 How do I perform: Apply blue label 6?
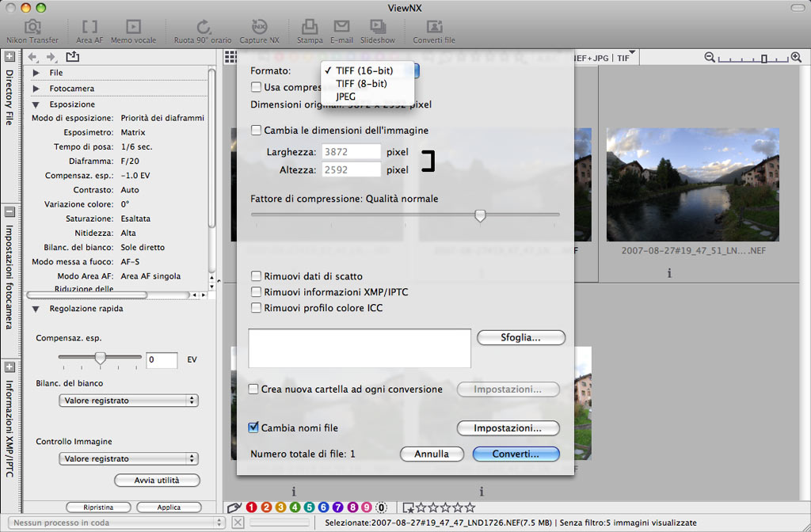(324, 507)
